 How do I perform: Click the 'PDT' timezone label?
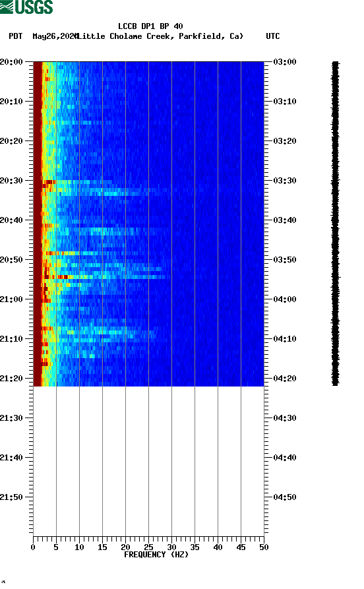(16, 36)
